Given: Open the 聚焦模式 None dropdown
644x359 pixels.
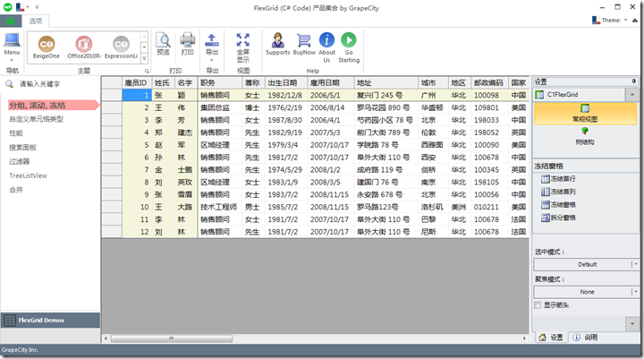Looking at the screenshot, I should [x=635, y=292].
